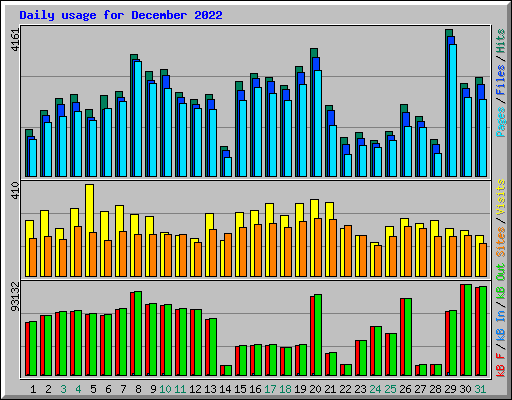Click green weekend day label 11
This screenshot has height=400, width=512.
(180, 389)
